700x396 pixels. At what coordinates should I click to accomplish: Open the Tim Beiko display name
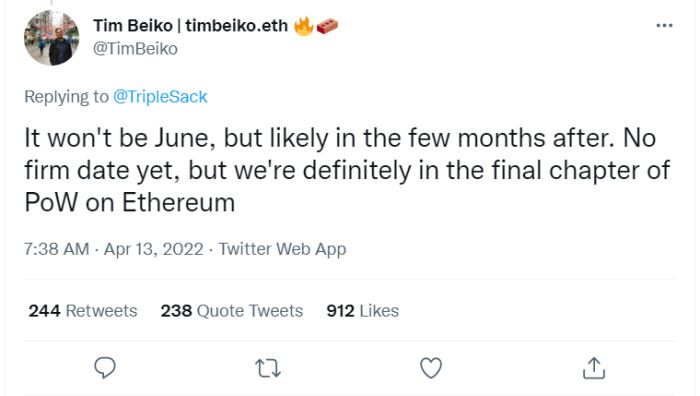coord(133,26)
